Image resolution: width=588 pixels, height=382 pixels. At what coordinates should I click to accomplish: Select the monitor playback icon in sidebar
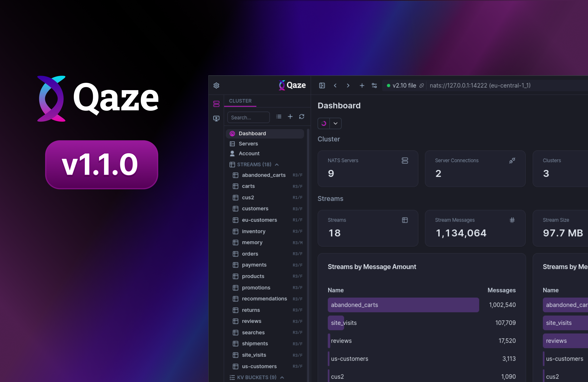point(216,118)
